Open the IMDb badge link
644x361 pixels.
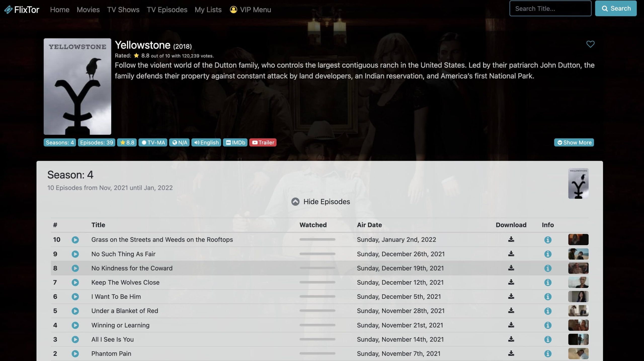coord(235,142)
